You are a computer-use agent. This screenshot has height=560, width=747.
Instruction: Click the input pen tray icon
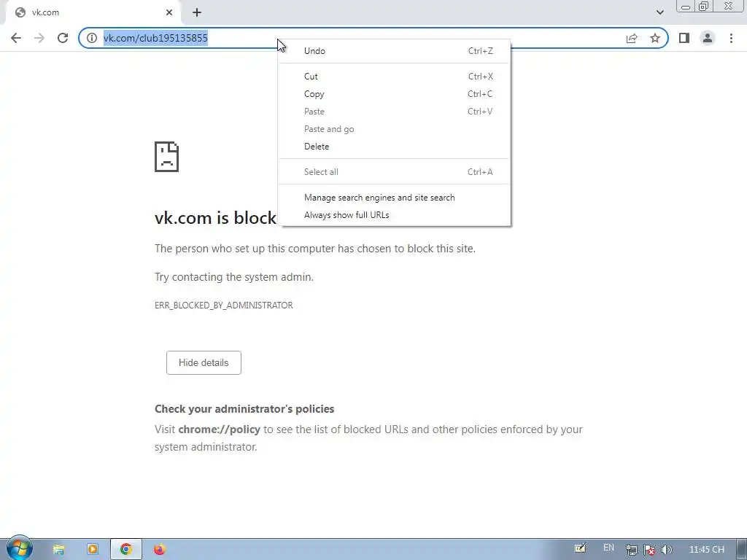tap(580, 548)
